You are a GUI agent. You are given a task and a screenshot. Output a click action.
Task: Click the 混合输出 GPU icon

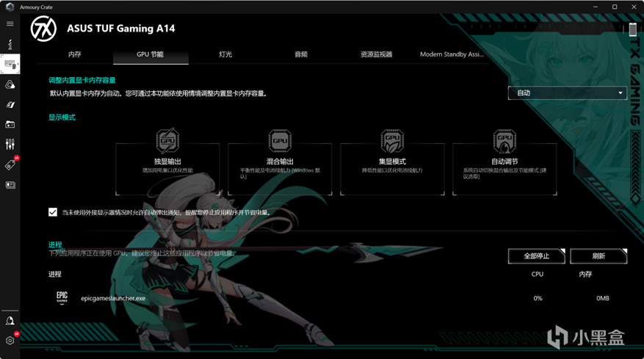(x=280, y=140)
